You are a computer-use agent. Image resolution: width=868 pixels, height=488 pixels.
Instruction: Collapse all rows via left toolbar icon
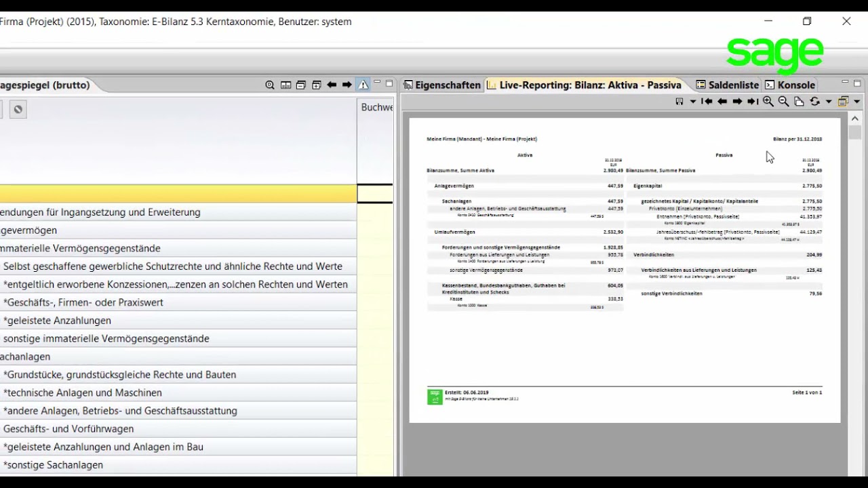[300, 85]
